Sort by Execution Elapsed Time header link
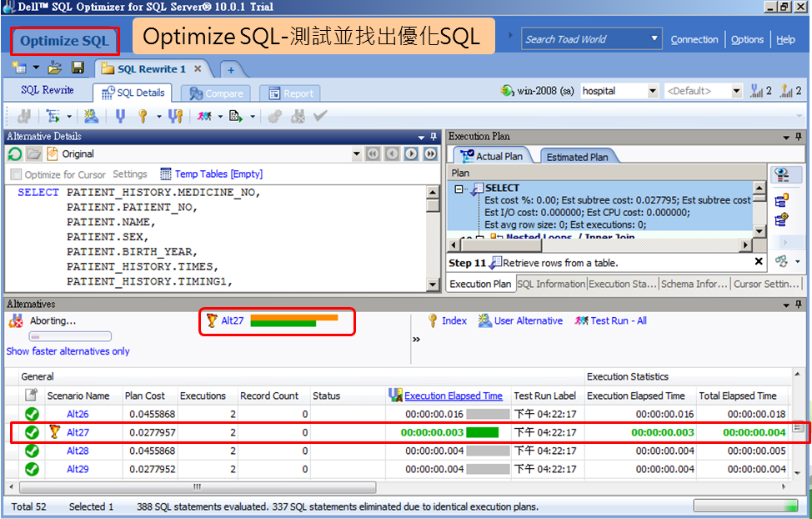This screenshot has height=519, width=812. (x=454, y=396)
